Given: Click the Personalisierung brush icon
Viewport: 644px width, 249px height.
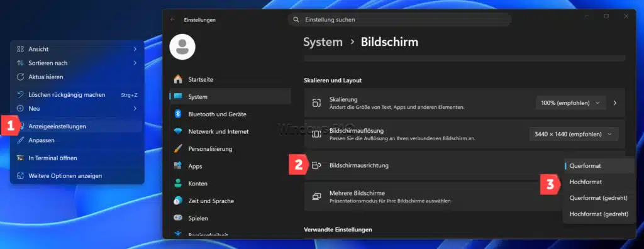Looking at the screenshot, I should pos(178,149).
